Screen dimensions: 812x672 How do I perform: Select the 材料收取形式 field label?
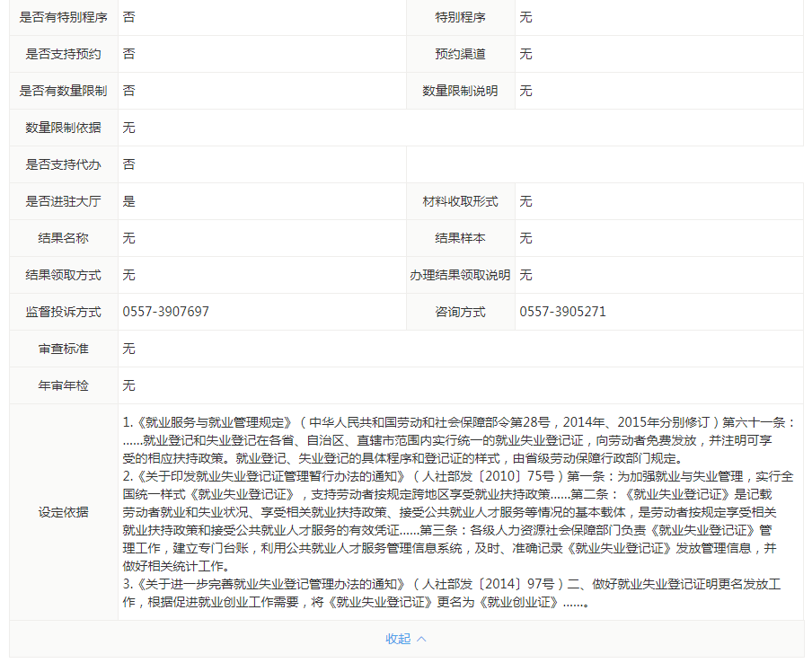[460, 201]
